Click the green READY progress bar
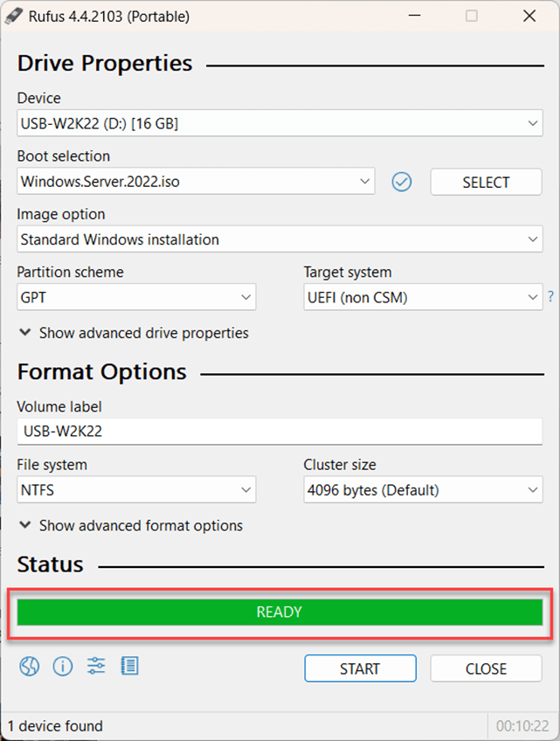 click(280, 613)
